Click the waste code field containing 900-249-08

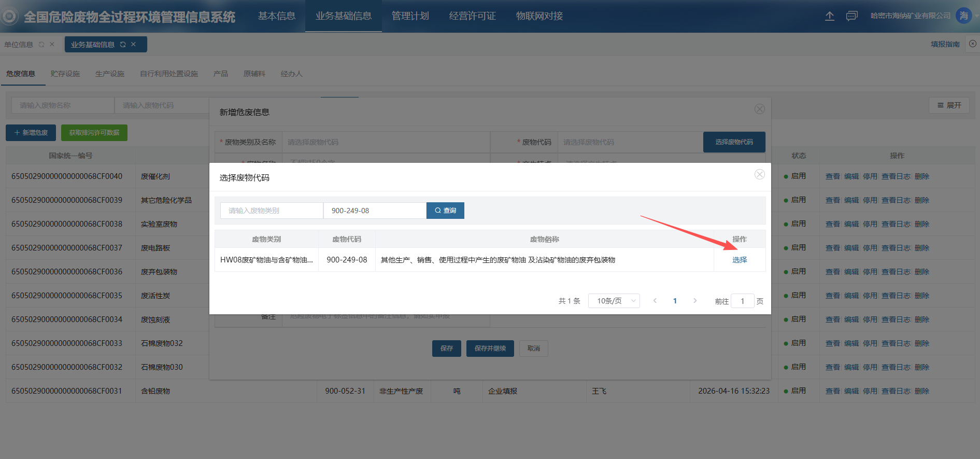point(375,211)
